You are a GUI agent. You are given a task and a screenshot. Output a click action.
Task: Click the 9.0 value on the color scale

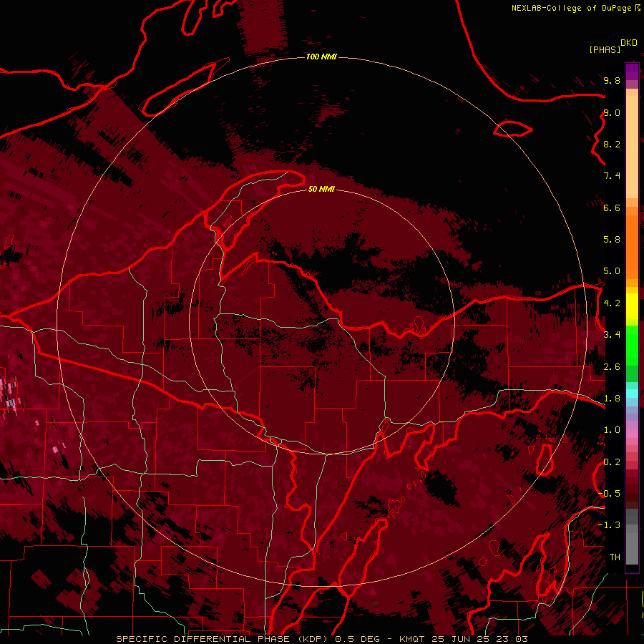pos(612,112)
